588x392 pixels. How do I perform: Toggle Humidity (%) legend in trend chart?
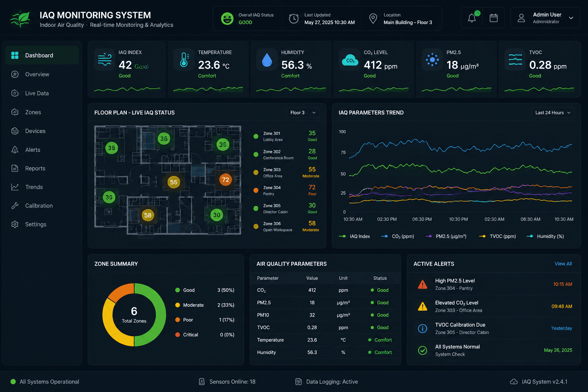tap(545, 236)
